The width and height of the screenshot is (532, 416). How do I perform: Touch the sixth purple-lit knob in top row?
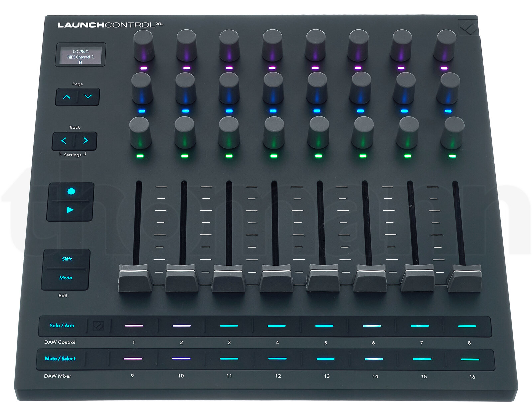click(358, 45)
